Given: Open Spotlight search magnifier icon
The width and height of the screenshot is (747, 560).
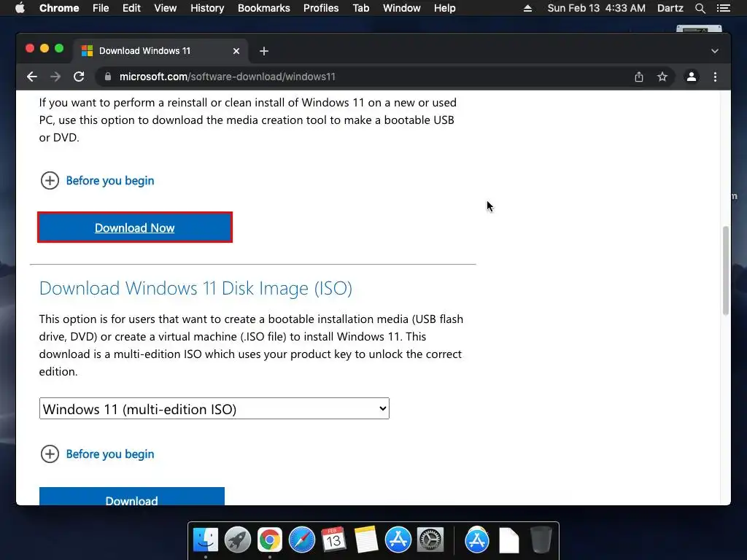Looking at the screenshot, I should 700,8.
